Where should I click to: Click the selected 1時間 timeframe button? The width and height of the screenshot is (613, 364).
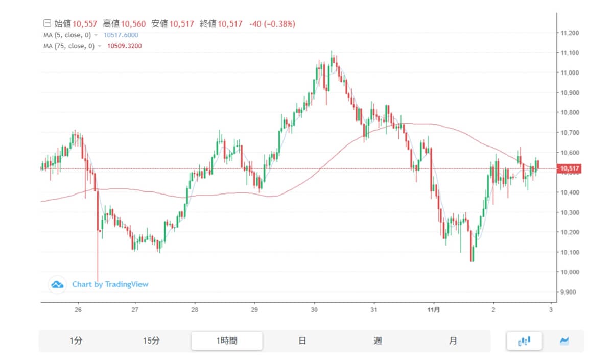coord(227,341)
